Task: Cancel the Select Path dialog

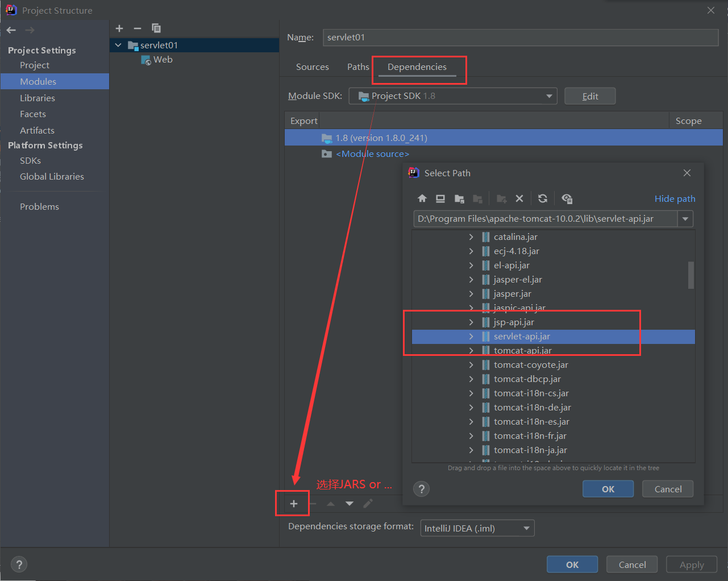Action: (668, 489)
